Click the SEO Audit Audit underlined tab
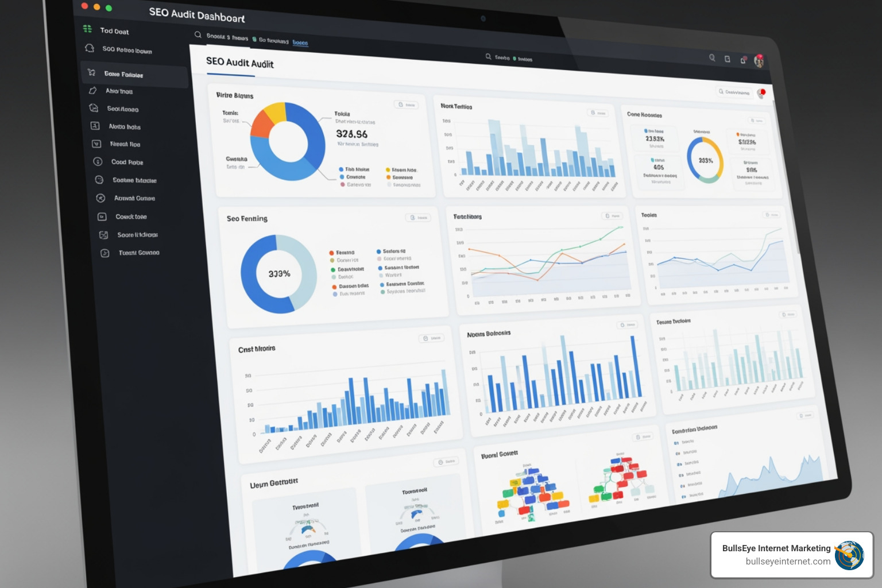 coord(240,63)
